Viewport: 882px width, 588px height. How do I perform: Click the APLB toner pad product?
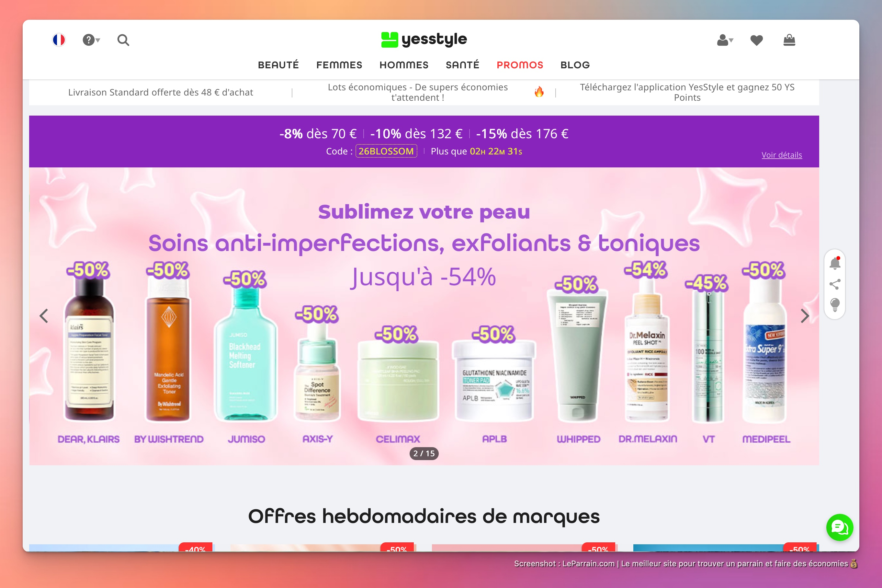494,381
